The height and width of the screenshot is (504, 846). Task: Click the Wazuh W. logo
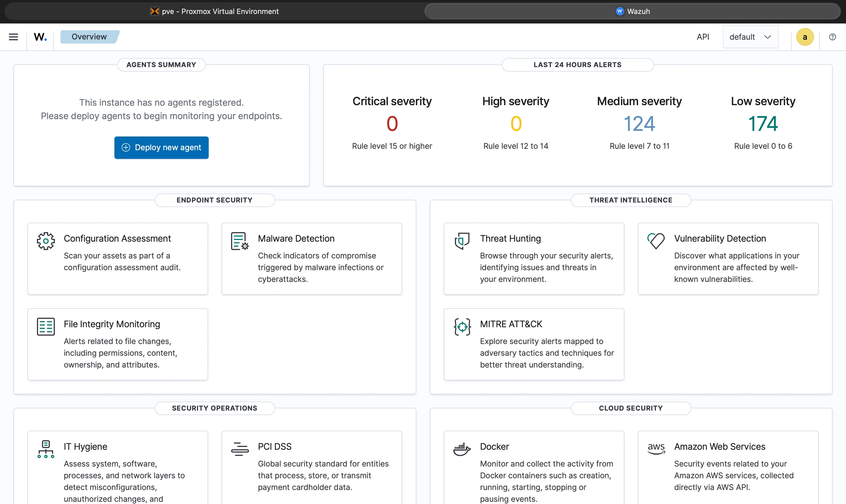(x=40, y=37)
